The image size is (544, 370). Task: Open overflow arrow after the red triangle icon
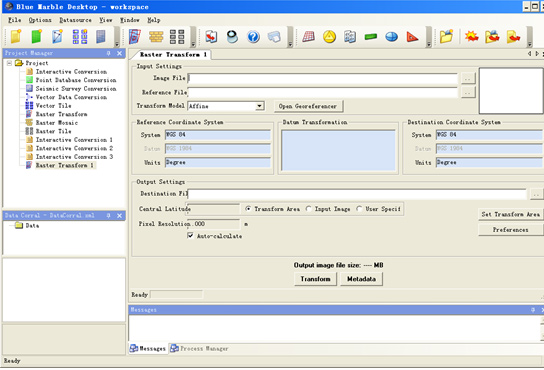[x=428, y=44]
